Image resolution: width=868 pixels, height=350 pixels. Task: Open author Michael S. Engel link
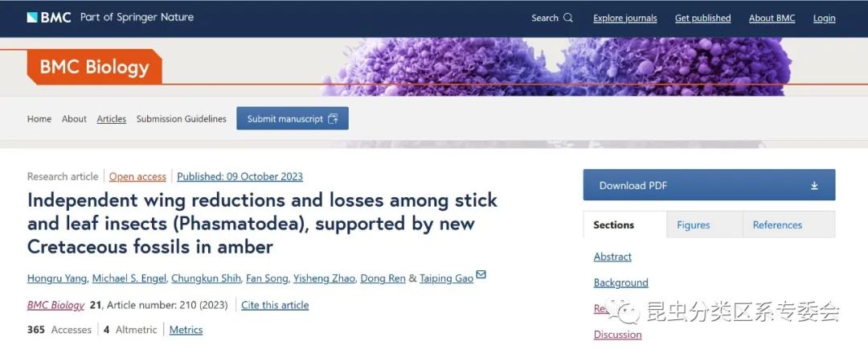129,278
